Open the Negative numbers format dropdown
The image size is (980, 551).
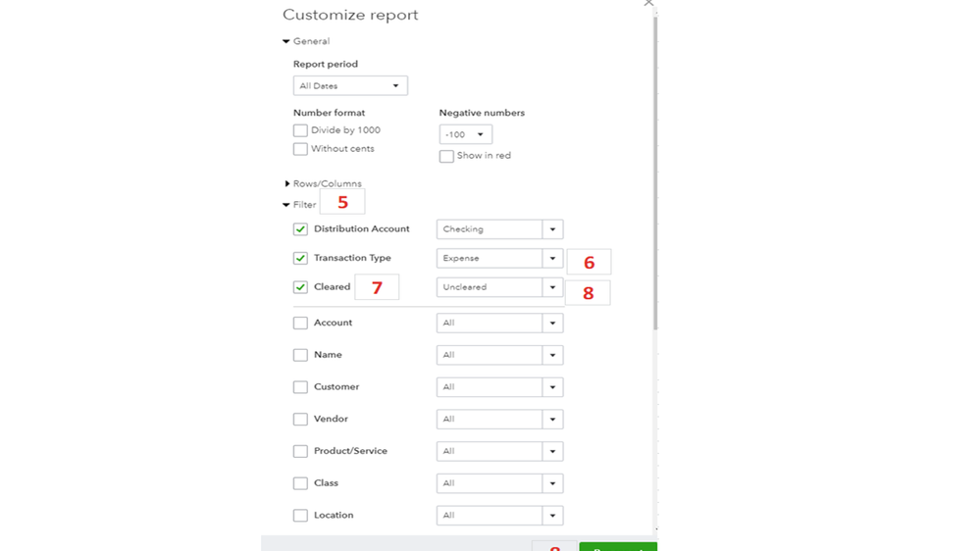point(466,134)
